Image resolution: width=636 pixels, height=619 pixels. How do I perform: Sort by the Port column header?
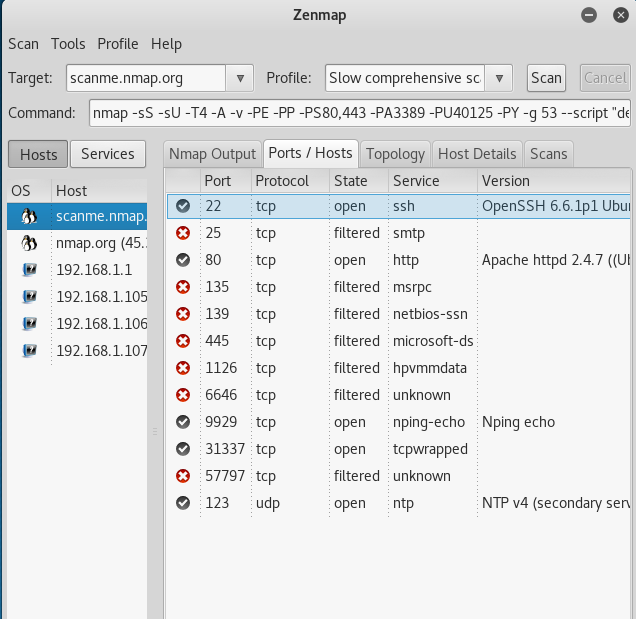click(x=226, y=181)
